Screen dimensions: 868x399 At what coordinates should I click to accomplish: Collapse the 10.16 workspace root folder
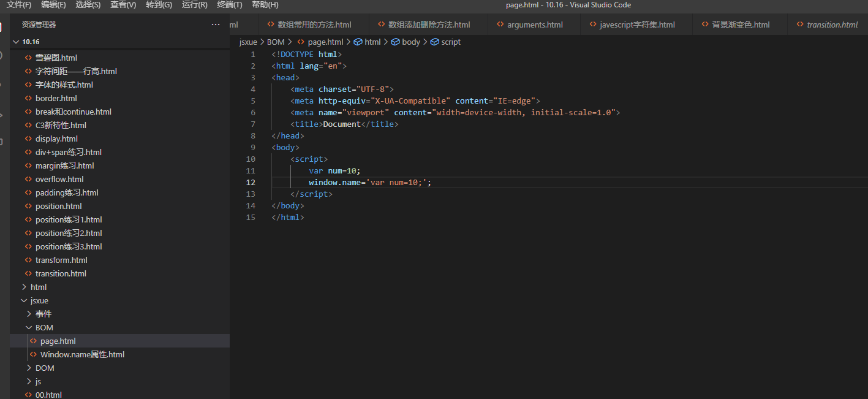(x=16, y=42)
